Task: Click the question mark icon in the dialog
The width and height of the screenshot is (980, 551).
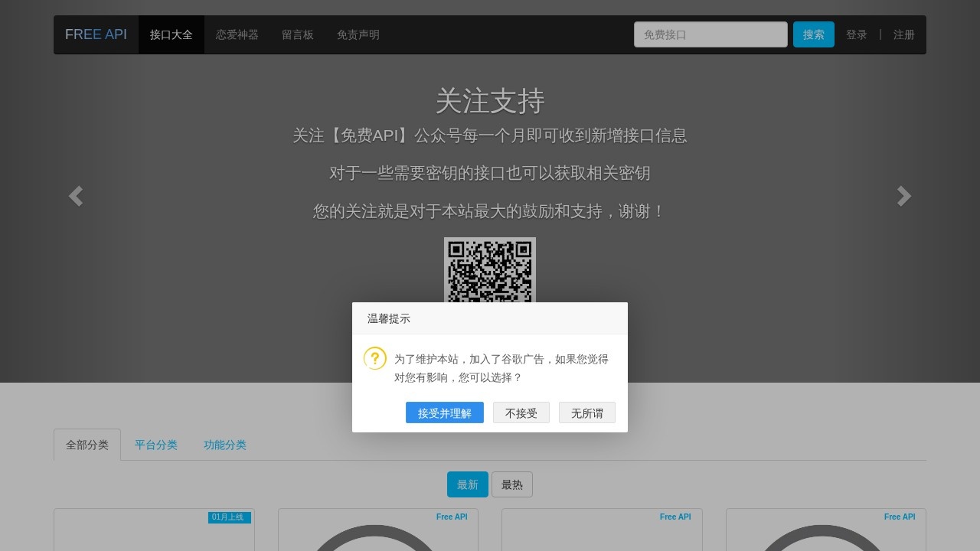Action: click(374, 357)
